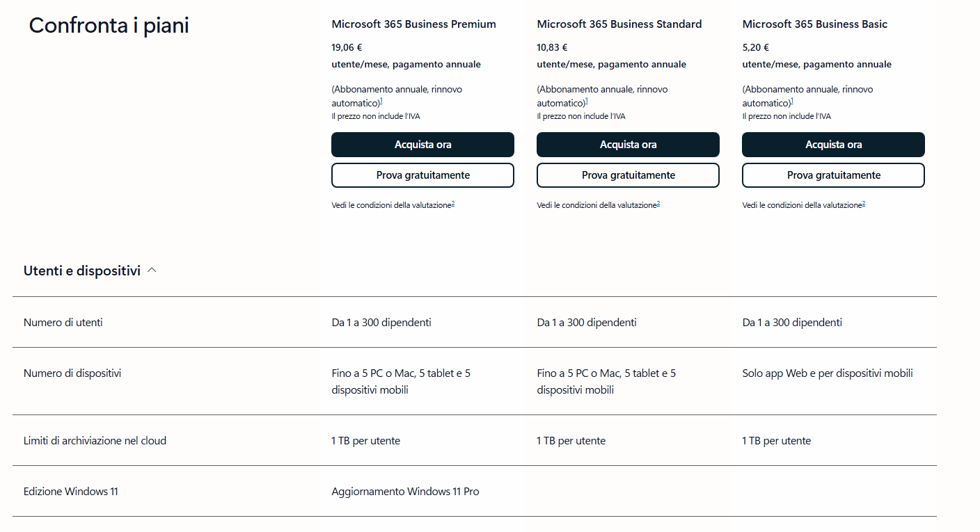Click Da 1 a 300 dipendenti in Premium column
The width and height of the screenshot is (980, 532).
pyautogui.click(x=381, y=323)
